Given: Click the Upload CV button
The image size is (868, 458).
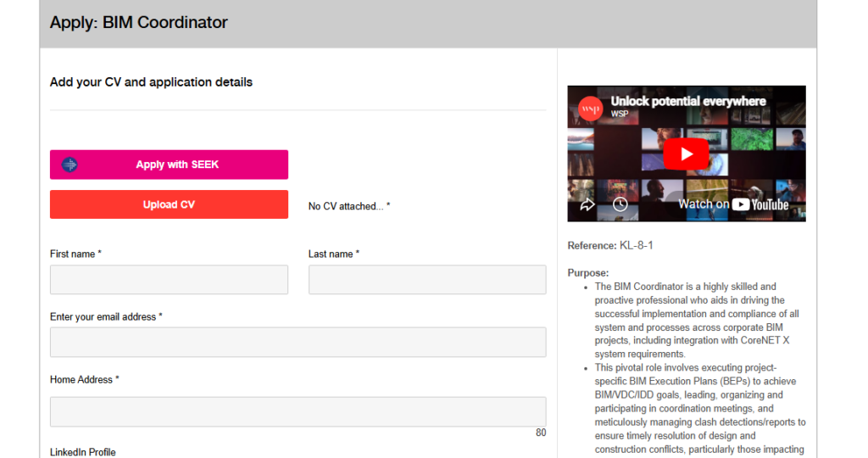Looking at the screenshot, I should point(169,204).
